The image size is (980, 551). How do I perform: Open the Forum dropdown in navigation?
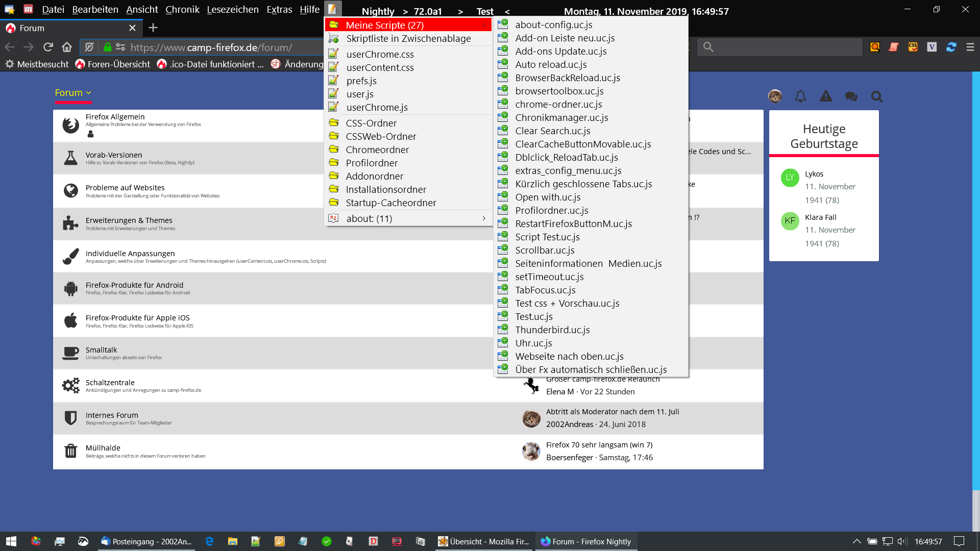pos(73,92)
